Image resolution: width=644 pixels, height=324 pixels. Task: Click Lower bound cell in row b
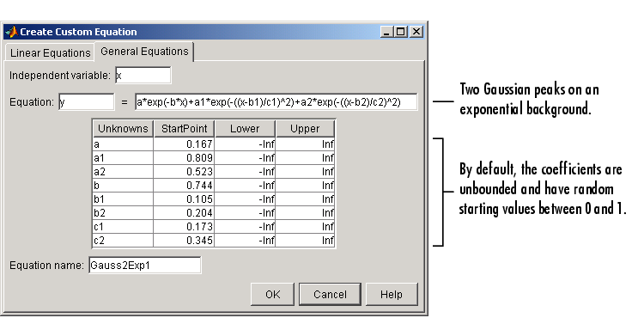[x=245, y=186]
